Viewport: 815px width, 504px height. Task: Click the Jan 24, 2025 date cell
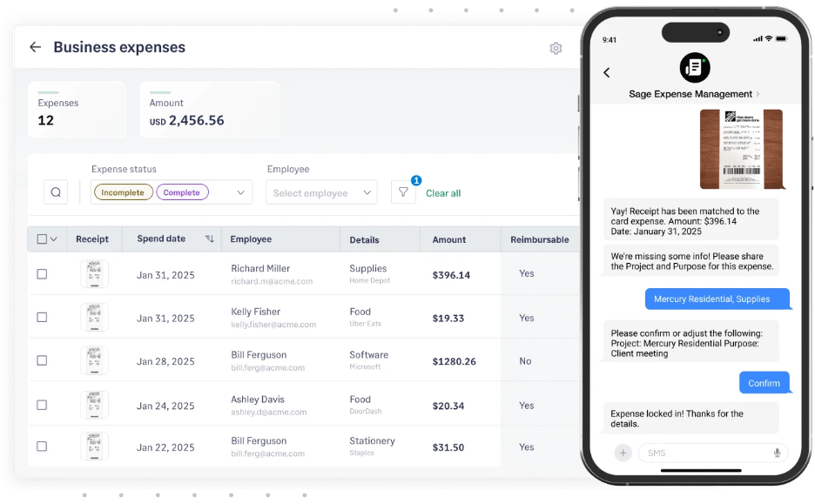point(165,407)
